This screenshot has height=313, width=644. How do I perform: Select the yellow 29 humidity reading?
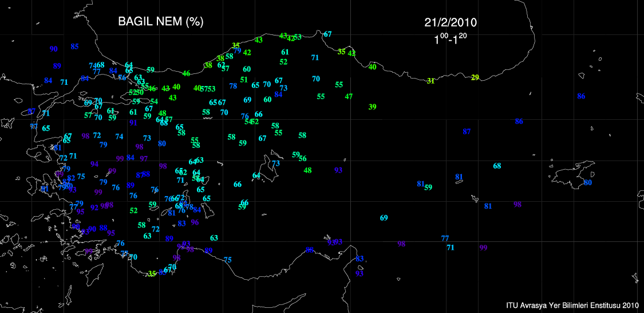point(475,77)
